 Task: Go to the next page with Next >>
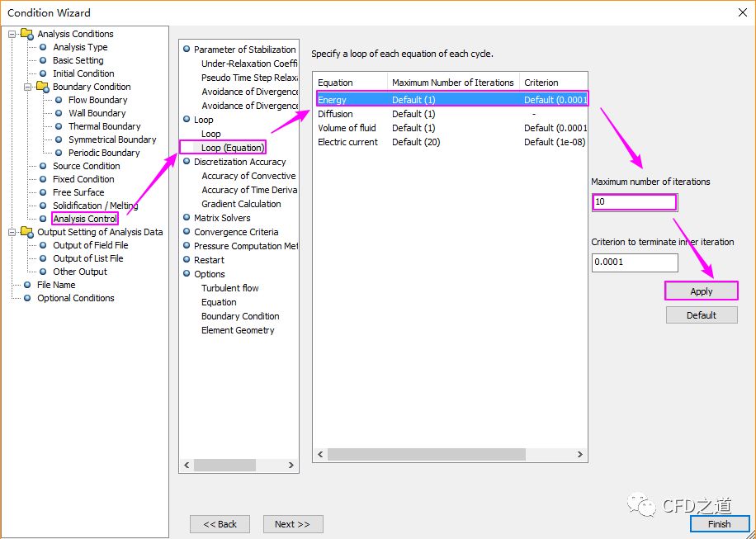(x=292, y=524)
